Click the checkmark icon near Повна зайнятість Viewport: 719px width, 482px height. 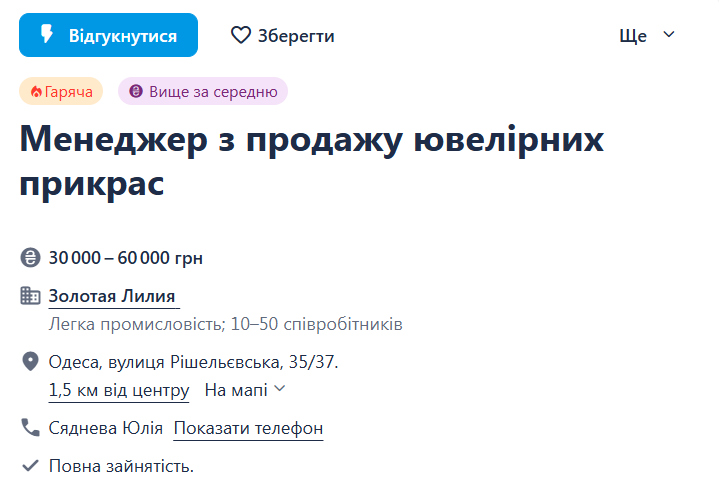point(30,466)
